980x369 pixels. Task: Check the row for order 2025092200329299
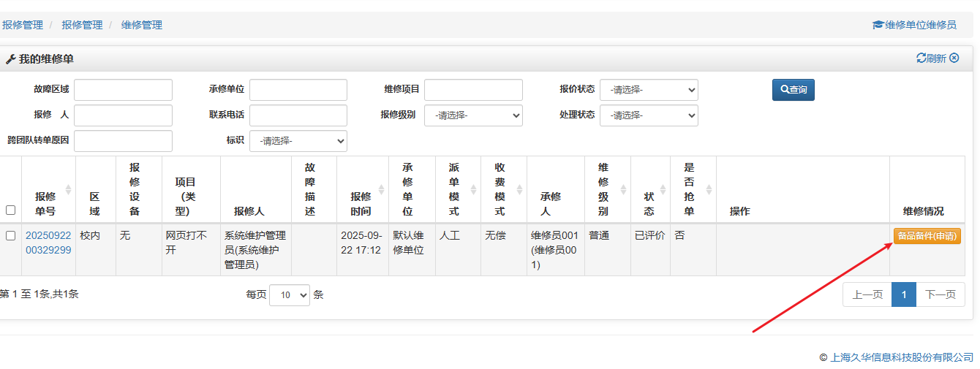click(10, 236)
